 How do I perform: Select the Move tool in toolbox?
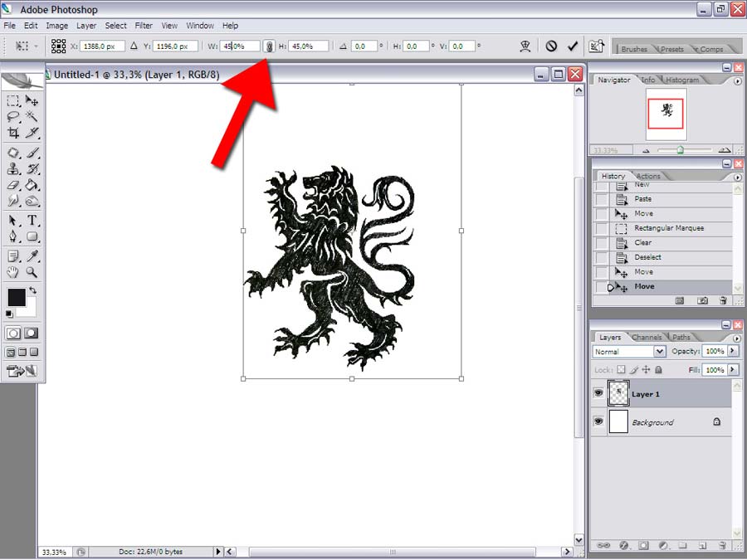32,100
